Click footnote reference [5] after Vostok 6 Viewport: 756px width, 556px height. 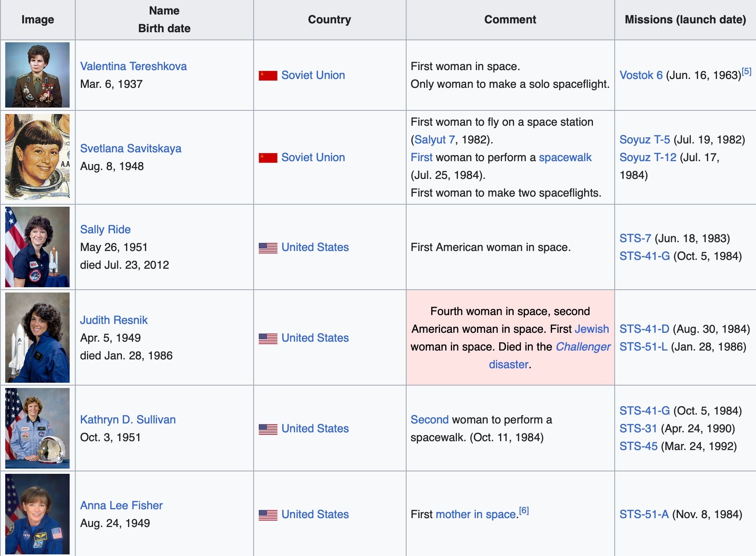(x=746, y=71)
